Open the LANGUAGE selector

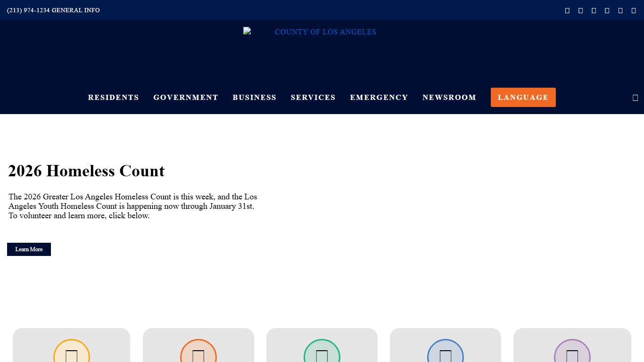[523, 97]
